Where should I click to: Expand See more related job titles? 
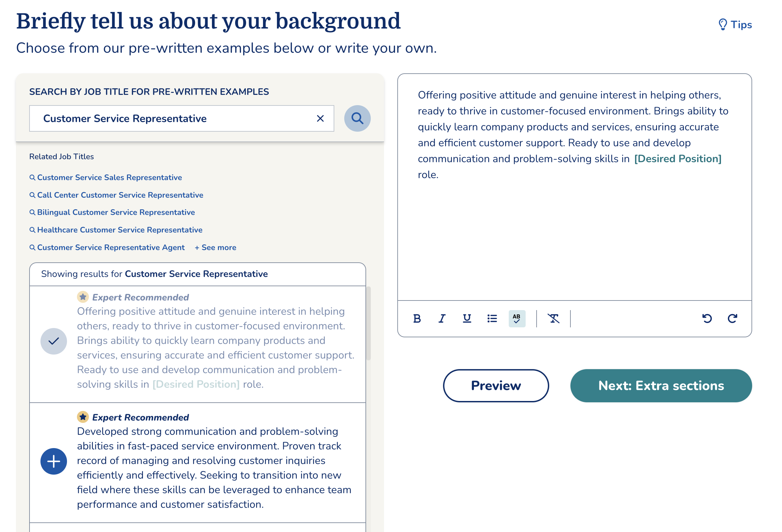click(216, 248)
